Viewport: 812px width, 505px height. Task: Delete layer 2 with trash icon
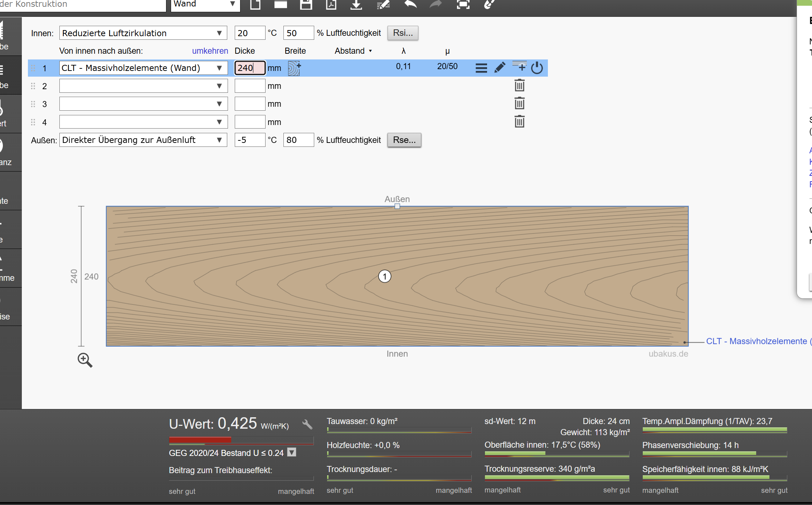(519, 86)
